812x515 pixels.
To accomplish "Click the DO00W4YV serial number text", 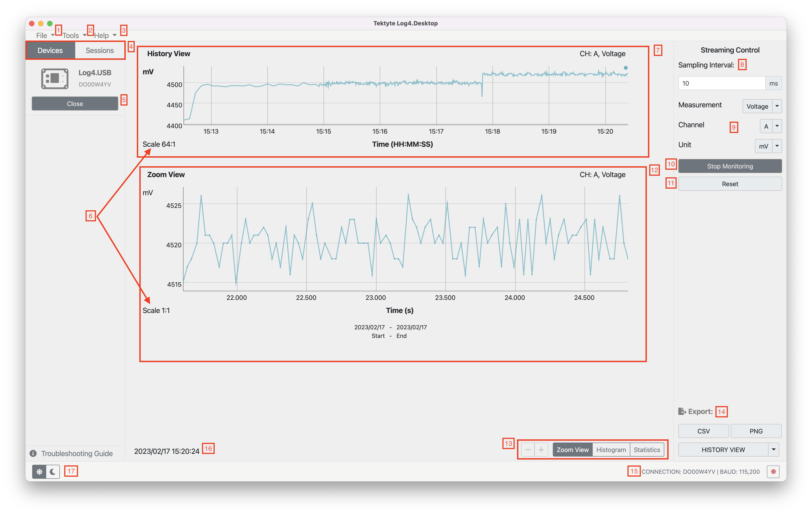I will pos(95,85).
